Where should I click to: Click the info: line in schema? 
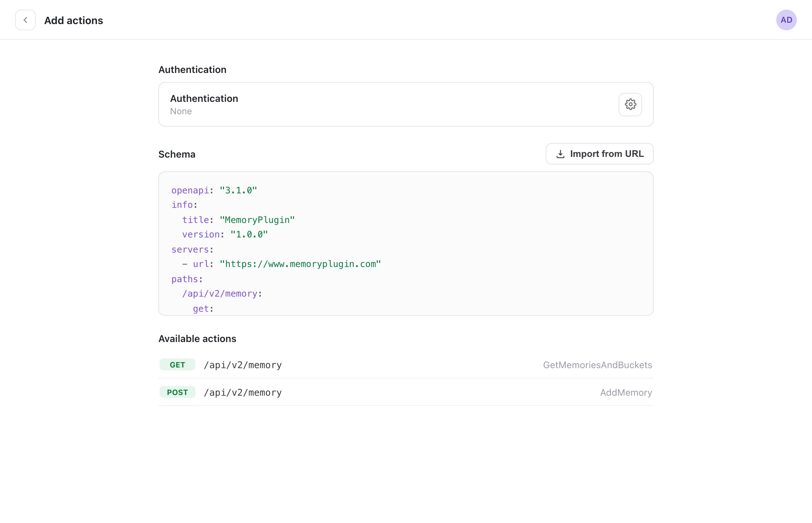(x=184, y=205)
